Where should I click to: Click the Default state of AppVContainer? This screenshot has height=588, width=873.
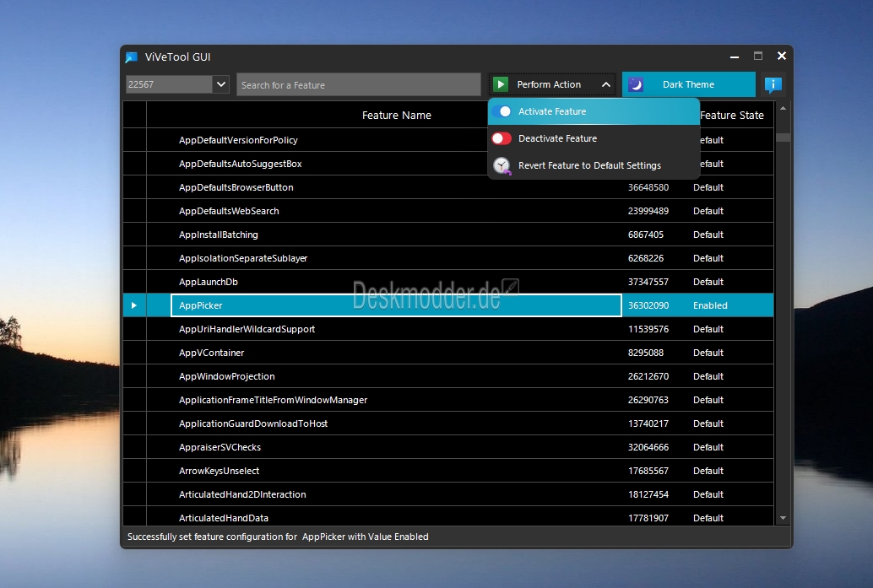click(708, 353)
